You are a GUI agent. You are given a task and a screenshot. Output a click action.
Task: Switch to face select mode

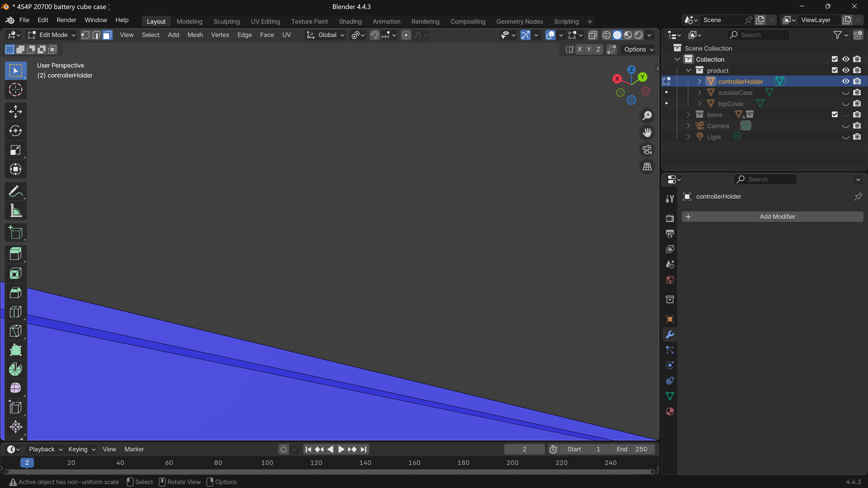(x=107, y=35)
